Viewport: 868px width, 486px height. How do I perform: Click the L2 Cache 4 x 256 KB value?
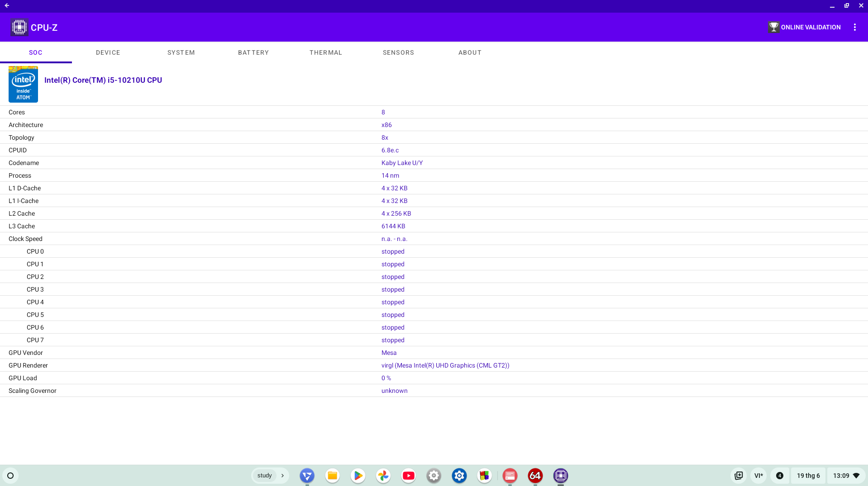(396, 213)
